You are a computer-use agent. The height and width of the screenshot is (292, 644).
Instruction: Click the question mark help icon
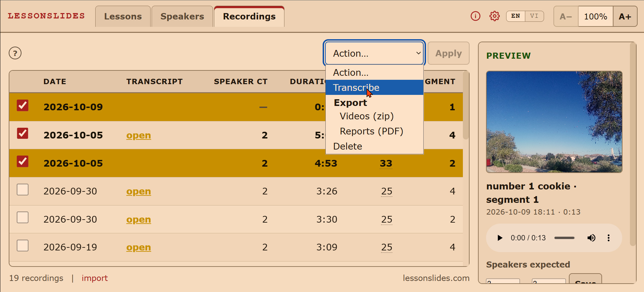[x=15, y=53]
